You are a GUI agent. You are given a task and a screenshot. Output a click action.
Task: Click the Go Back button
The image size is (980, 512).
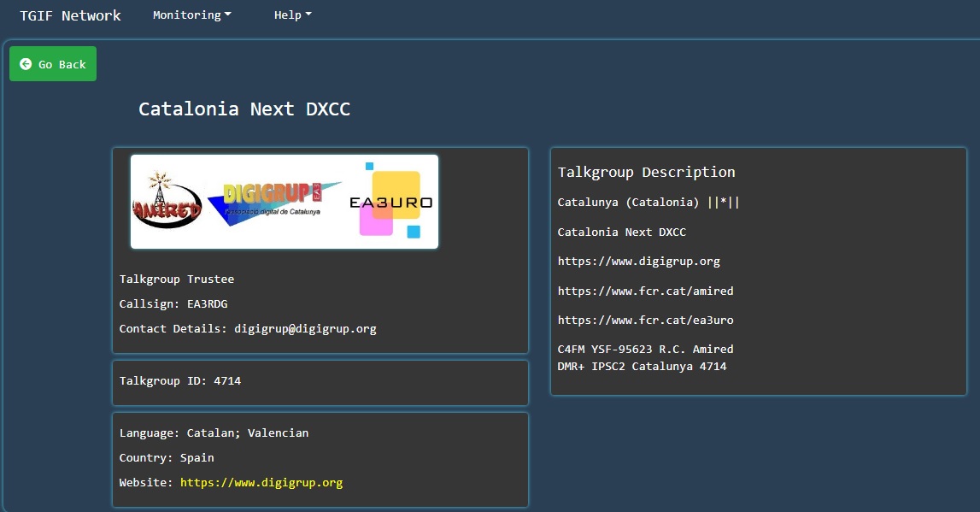(x=53, y=64)
